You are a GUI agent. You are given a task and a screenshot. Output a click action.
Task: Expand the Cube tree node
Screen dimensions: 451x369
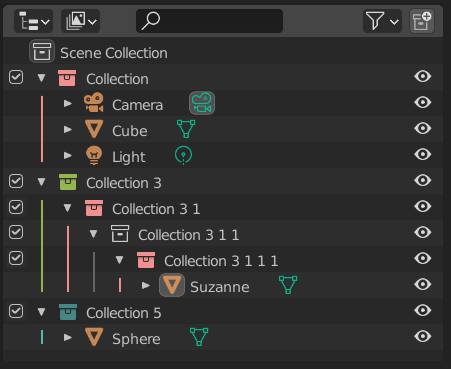pos(68,129)
